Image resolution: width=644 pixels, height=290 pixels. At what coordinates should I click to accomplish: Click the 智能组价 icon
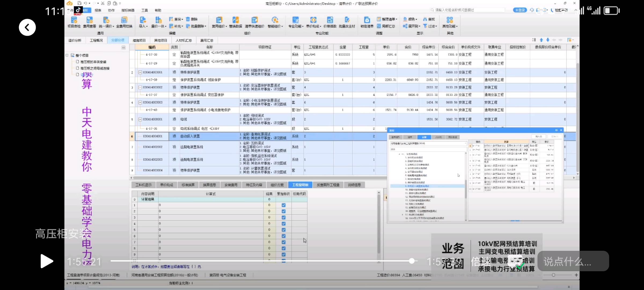pos(275,20)
